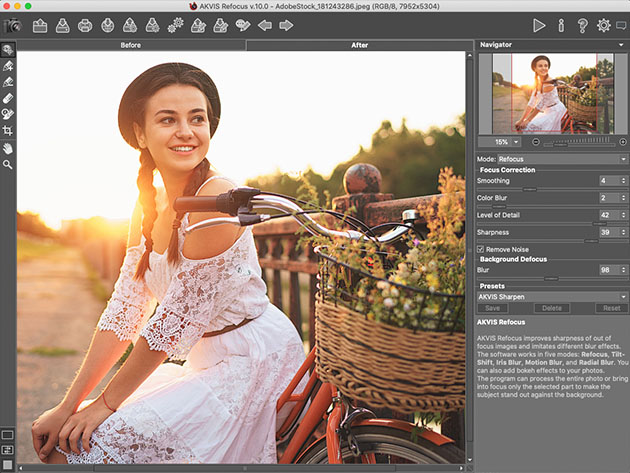This screenshot has height=473, width=630.
Task: Click the redo right arrow
Action: (x=286, y=25)
